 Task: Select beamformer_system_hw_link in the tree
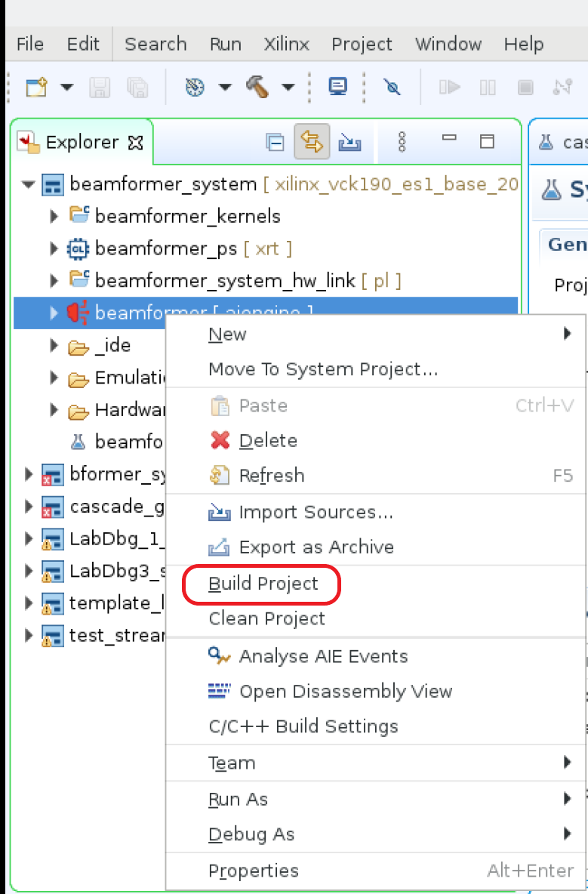pos(224,281)
